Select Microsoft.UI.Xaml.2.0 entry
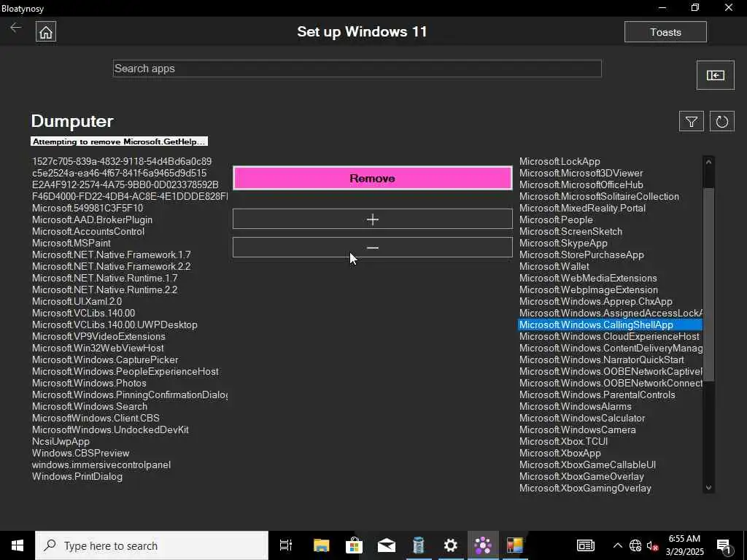The width and height of the screenshot is (747, 560). point(77,301)
